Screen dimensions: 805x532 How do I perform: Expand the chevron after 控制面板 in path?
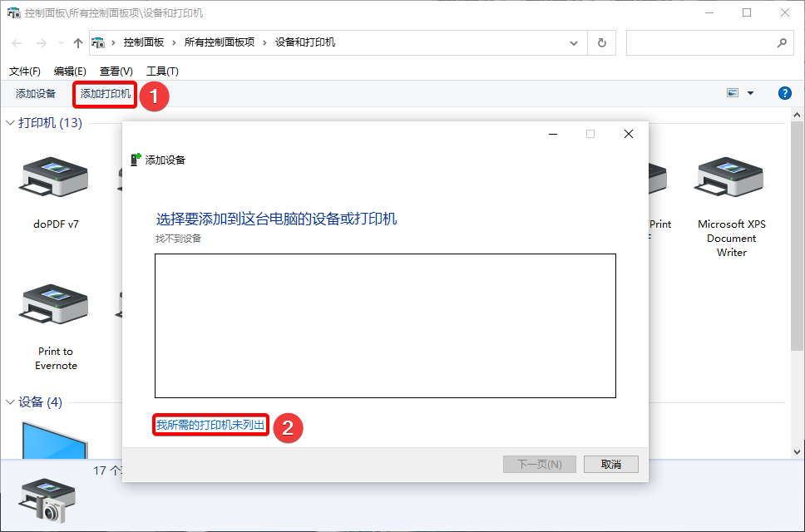174,42
